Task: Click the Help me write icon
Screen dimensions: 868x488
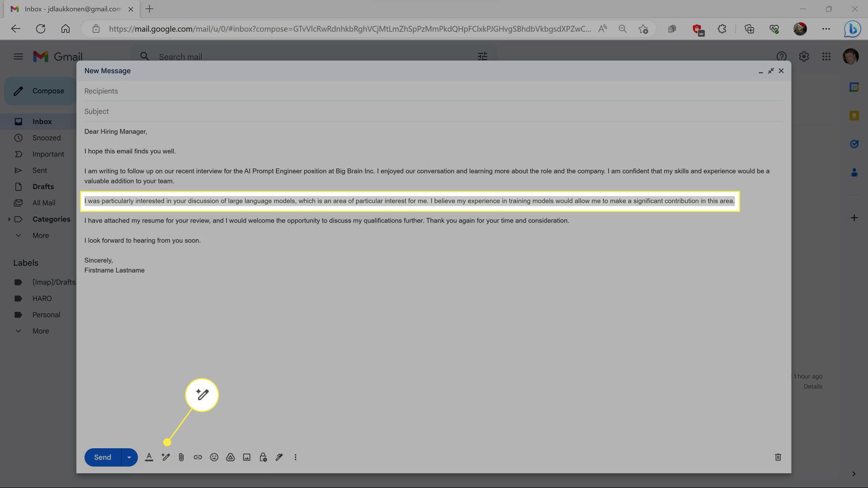Action: (x=165, y=457)
